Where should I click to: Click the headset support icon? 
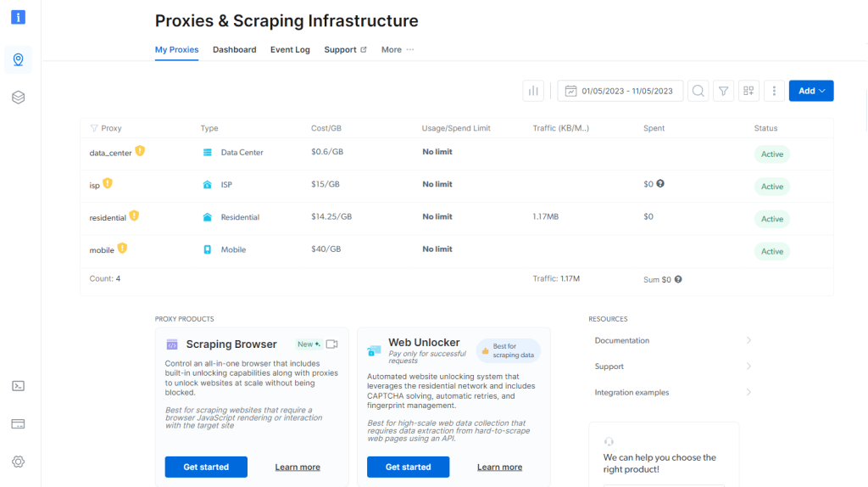click(609, 441)
